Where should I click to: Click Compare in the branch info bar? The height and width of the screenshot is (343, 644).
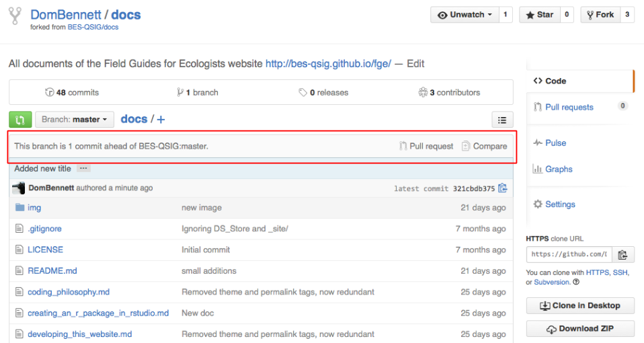[484, 146]
